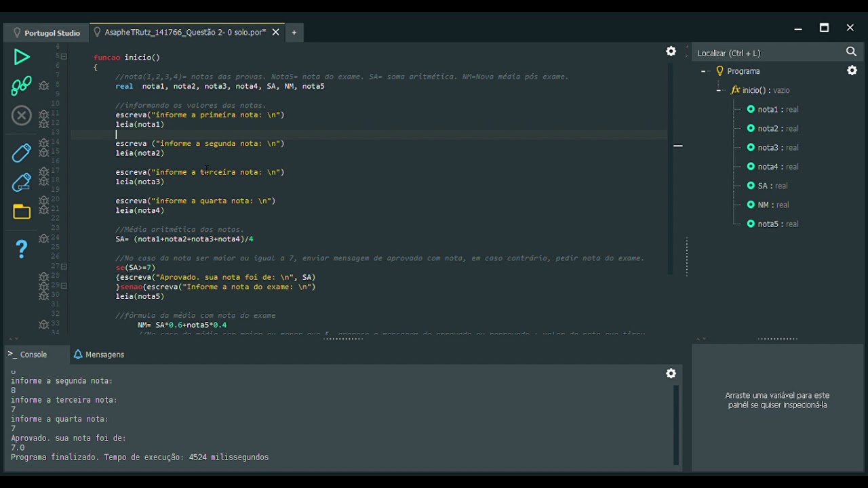Select nota1 : real in the tree
The width and height of the screenshot is (868, 488).
click(778, 109)
